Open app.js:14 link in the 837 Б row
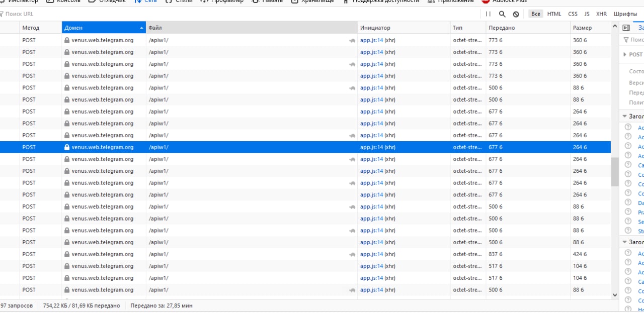This screenshot has width=644, height=313. pos(371,254)
